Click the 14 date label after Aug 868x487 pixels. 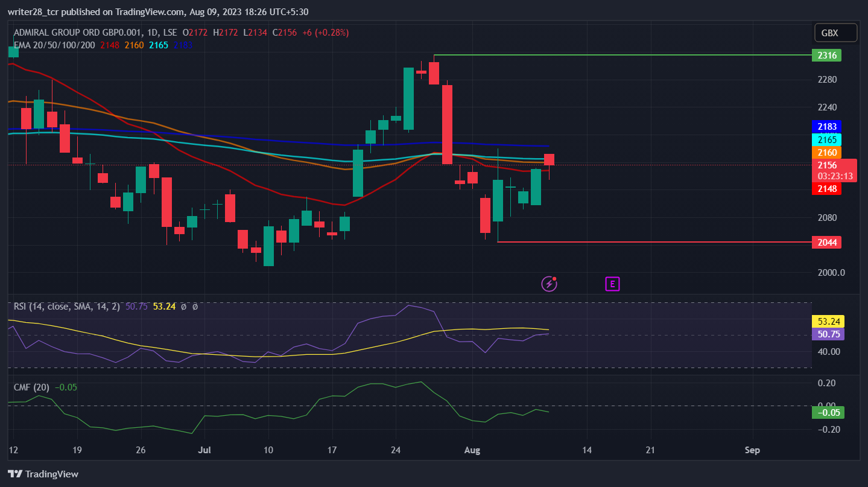tap(587, 450)
